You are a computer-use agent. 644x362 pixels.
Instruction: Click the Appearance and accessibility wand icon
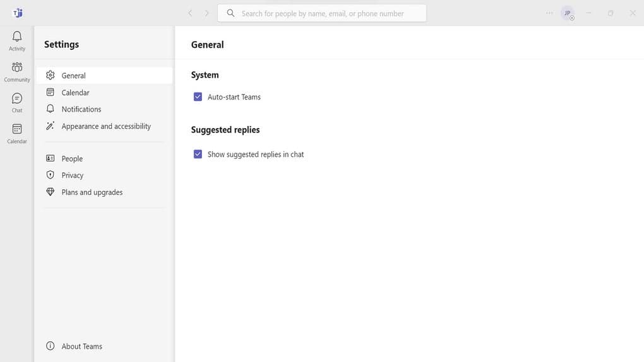tap(50, 126)
